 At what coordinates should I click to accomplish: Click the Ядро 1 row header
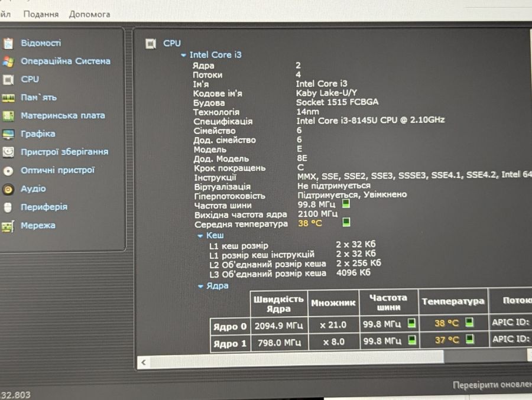point(230,343)
